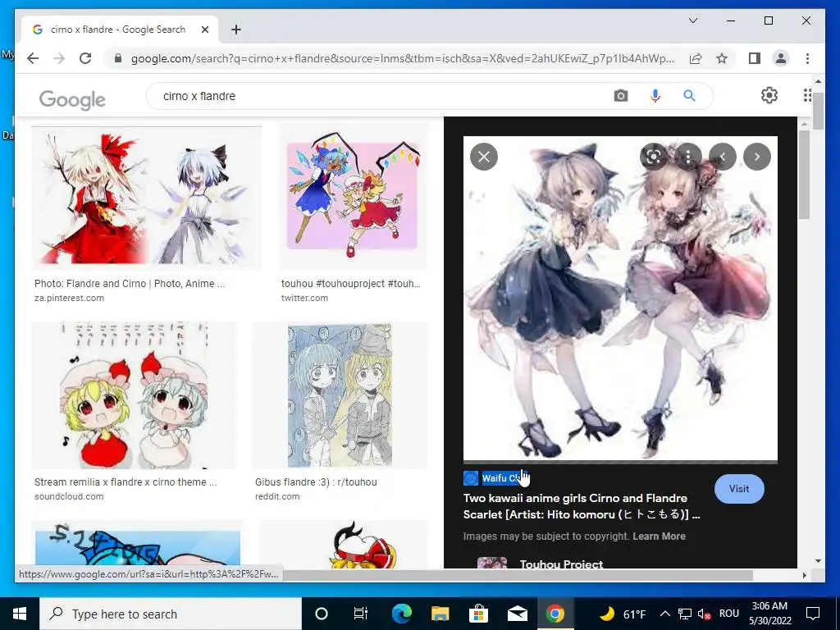Open Photo: Flandre and Cirno thumbnail

[x=146, y=196]
